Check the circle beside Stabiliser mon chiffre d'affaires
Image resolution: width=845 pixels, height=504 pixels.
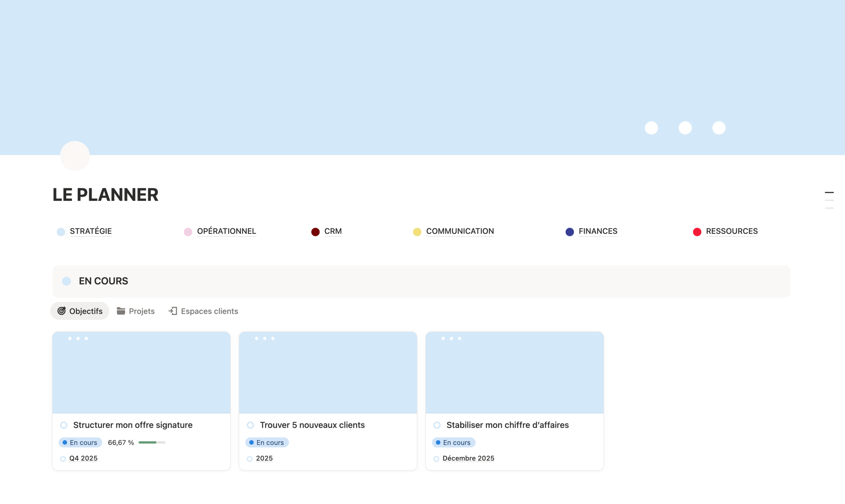[437, 425]
